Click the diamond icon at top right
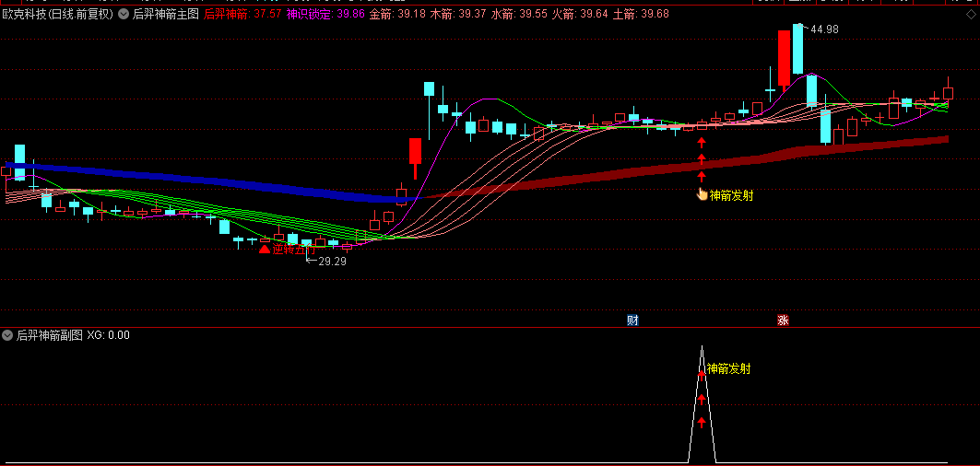 coord(970,14)
